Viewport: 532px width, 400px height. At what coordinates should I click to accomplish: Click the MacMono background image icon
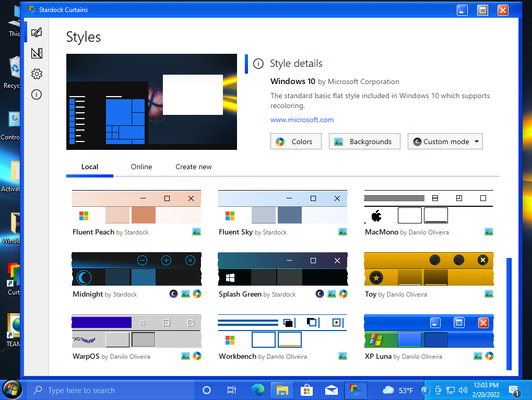point(489,232)
